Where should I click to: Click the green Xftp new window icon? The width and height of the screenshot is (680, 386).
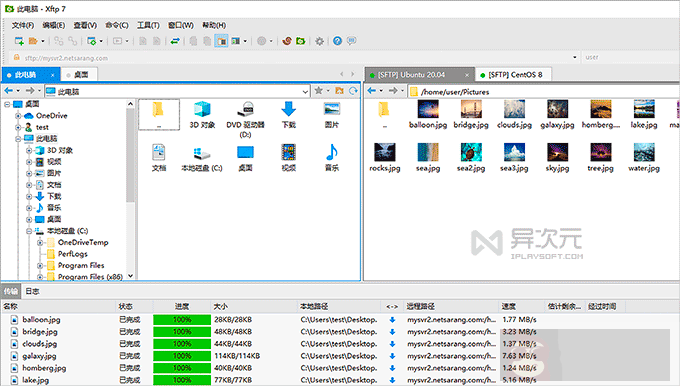[301, 41]
